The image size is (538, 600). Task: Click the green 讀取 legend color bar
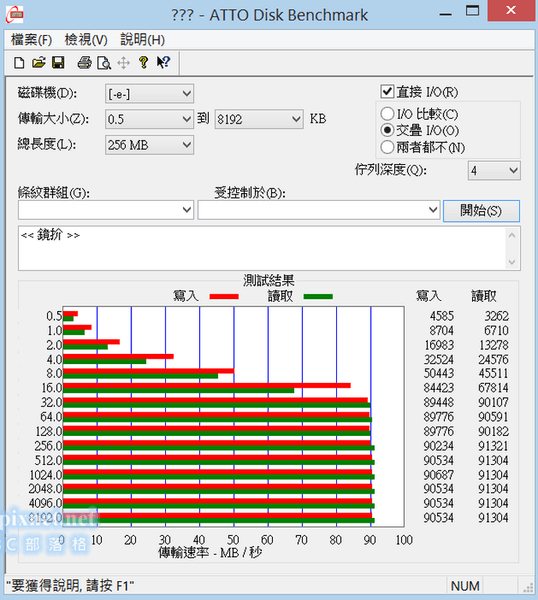tap(318, 297)
